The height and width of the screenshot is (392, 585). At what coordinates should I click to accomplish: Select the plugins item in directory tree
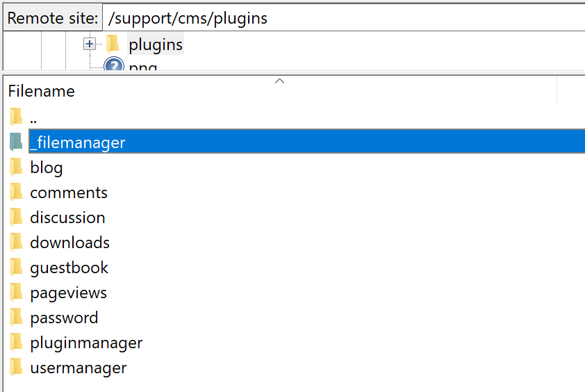pyautogui.click(x=156, y=44)
